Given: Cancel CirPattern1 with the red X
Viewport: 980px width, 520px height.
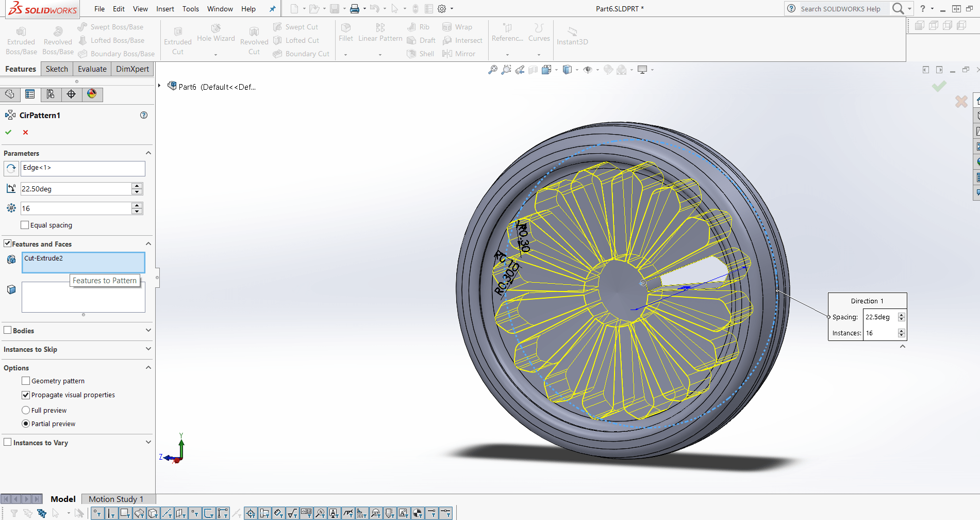Looking at the screenshot, I should coord(25,133).
